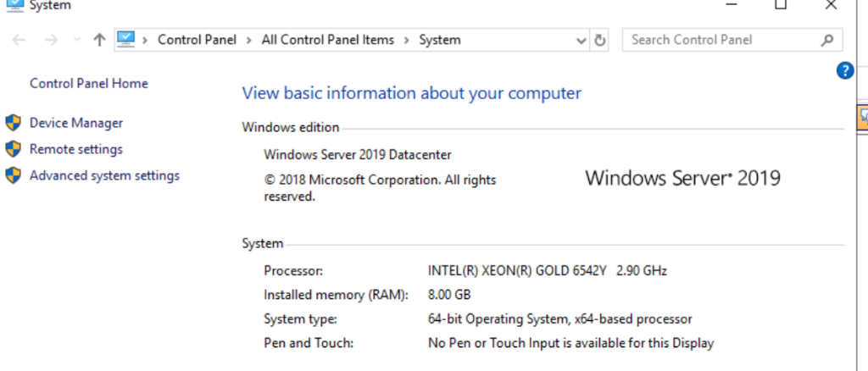Expand the chevron before Control Panel
The width and height of the screenshot is (868, 371).
pyautogui.click(x=145, y=40)
